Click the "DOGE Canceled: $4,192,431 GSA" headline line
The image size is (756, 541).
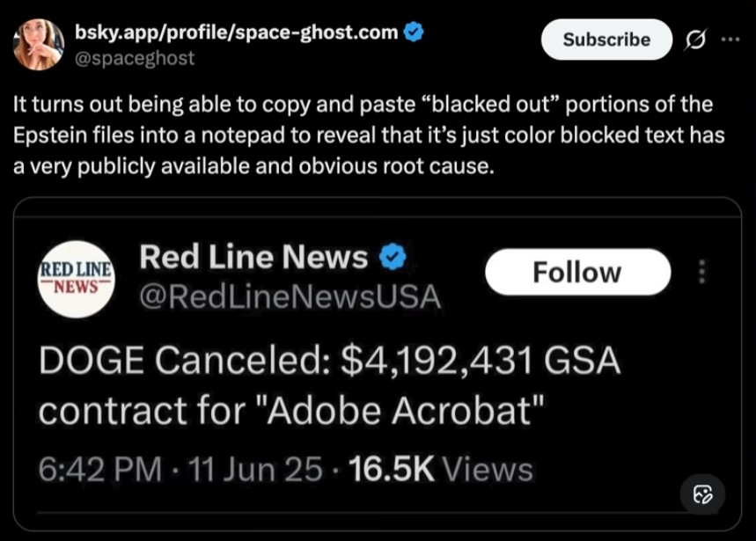click(330, 361)
